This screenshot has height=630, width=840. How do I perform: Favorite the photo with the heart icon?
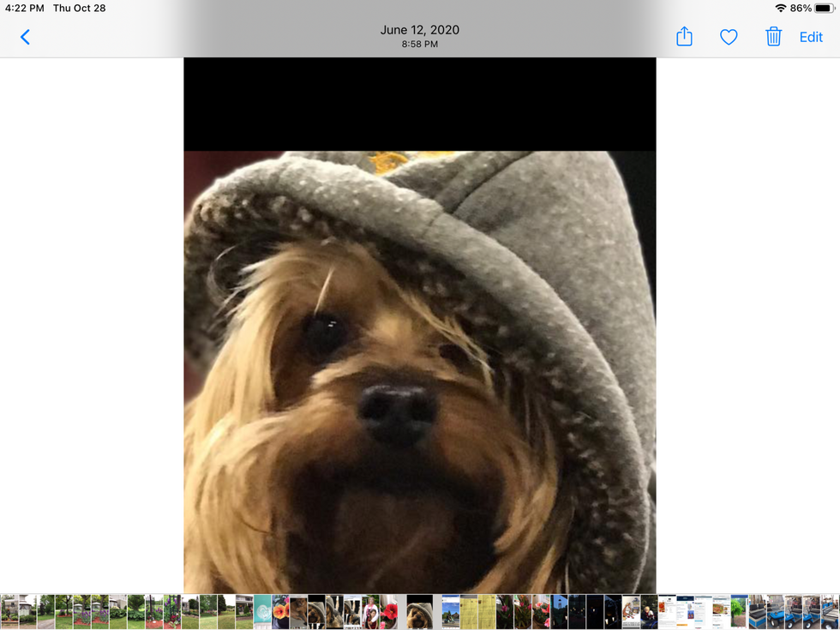point(729,37)
